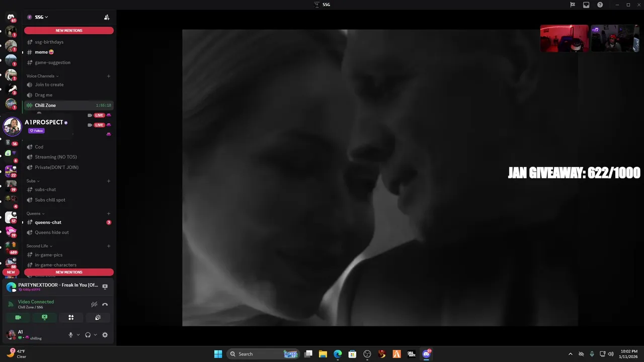Create channel in Voice Channels category
Viewport: 644px width, 362px height.
[x=109, y=76]
